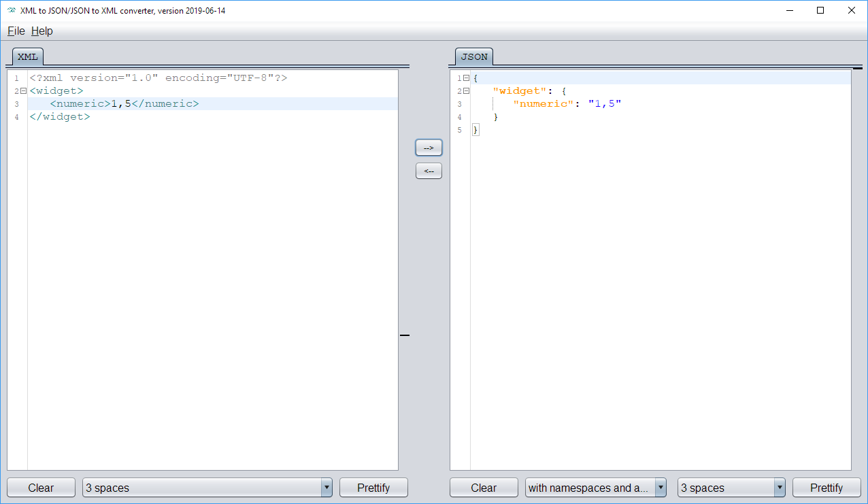Collapse the widget element fold in XML editor
The height and width of the screenshot is (504, 868).
pos(23,91)
